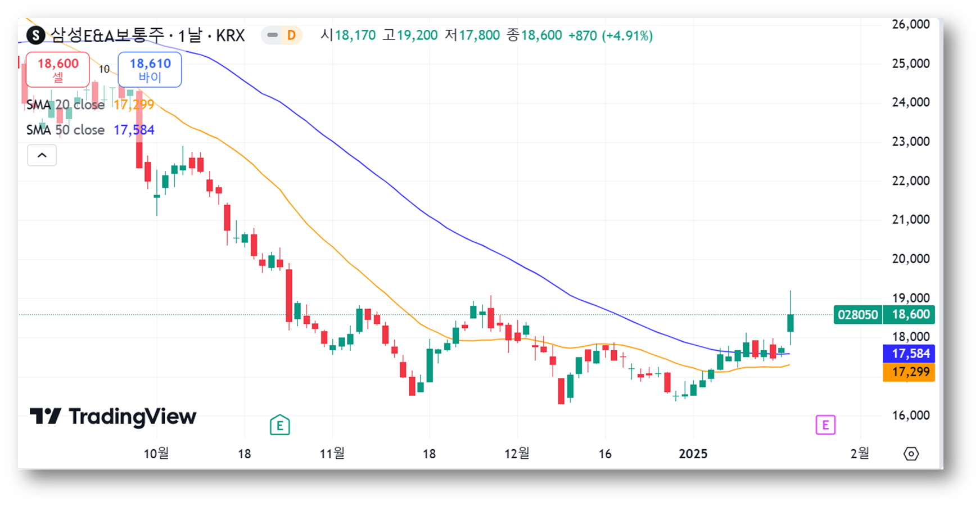Click the 028050 ticker price label
The image size is (980, 506).
tap(857, 315)
